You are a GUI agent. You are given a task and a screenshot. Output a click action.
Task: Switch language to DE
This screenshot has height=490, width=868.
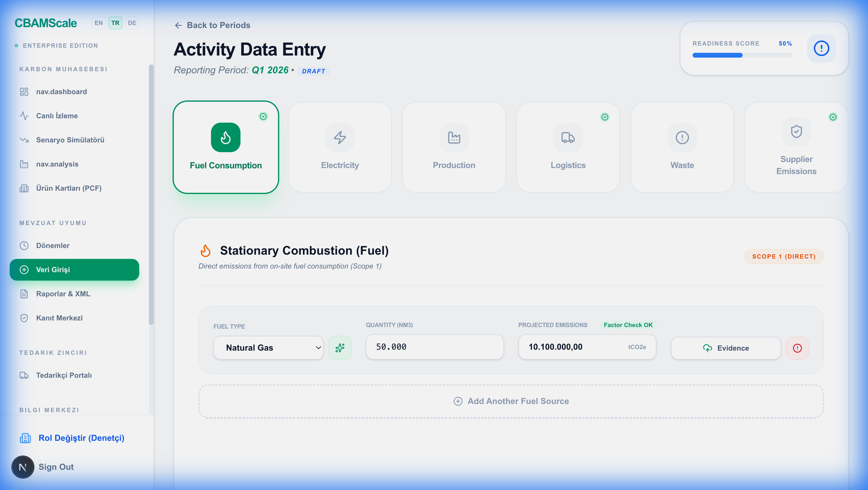[x=132, y=23]
